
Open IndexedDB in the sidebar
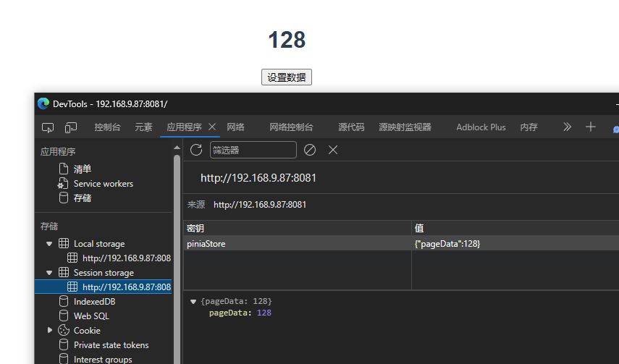click(x=94, y=302)
